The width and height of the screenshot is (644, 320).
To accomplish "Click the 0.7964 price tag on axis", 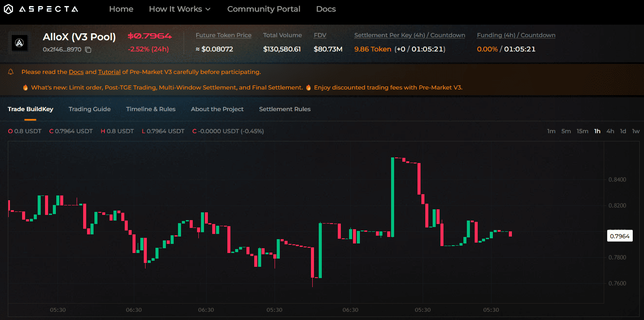I will point(619,236).
